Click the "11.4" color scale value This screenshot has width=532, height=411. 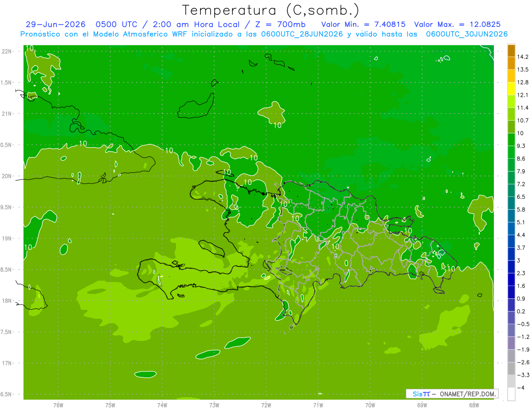click(523, 108)
